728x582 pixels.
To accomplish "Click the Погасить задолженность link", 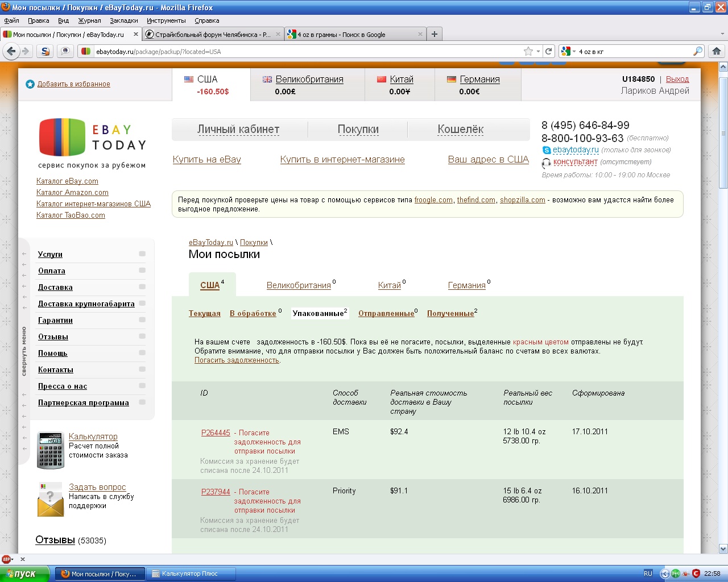I will (237, 360).
